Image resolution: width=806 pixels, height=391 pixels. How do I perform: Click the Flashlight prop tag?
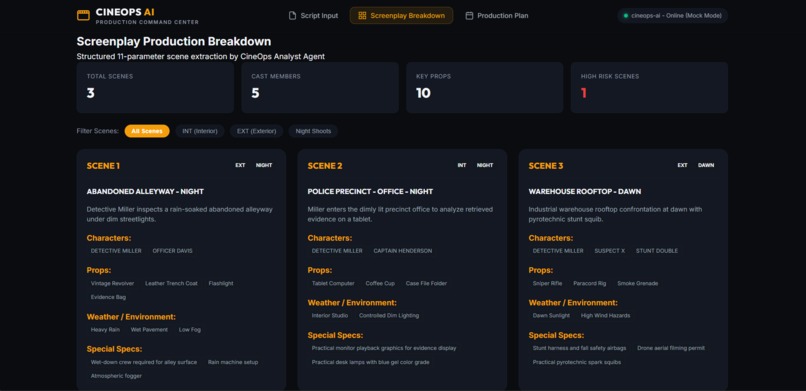[221, 283]
